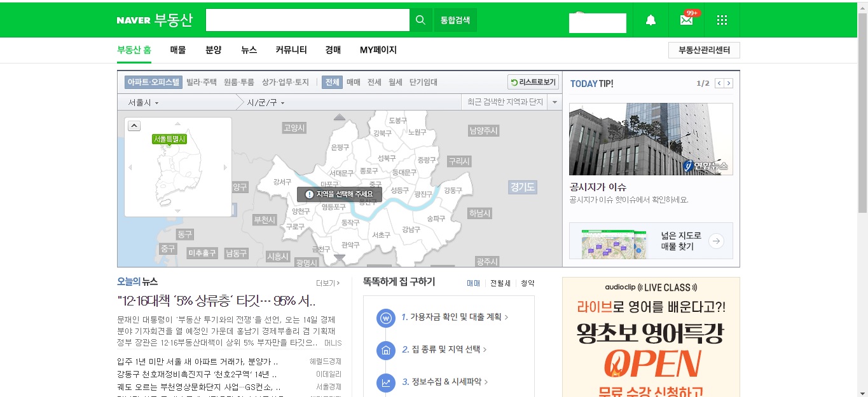Open MY페이지 menu
Screen dimensions: 868x397
click(x=378, y=50)
